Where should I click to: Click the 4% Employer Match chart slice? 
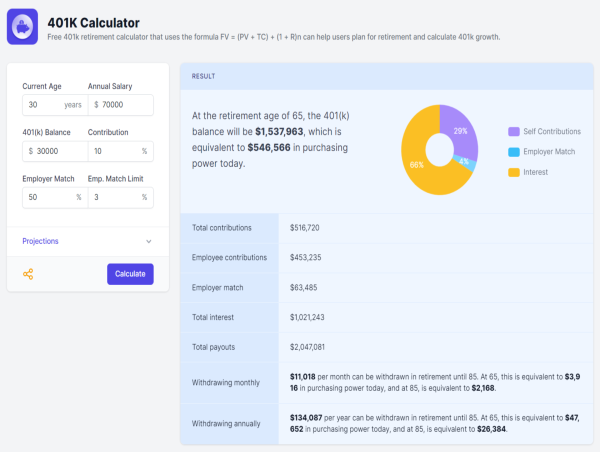click(465, 162)
